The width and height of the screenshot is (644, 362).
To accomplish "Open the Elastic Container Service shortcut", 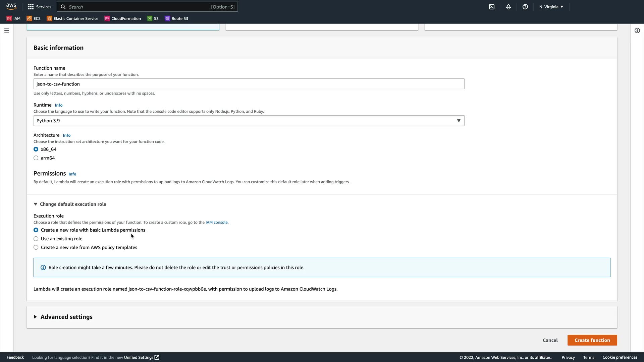I will [72, 18].
